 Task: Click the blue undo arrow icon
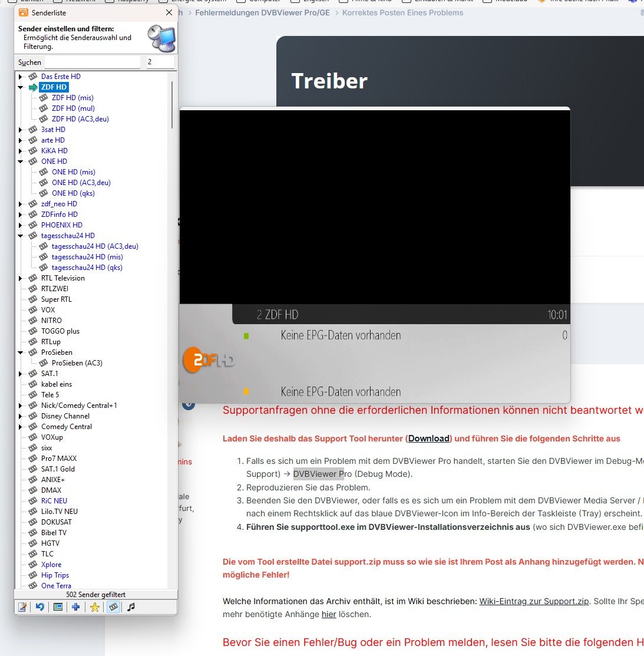coord(39,606)
